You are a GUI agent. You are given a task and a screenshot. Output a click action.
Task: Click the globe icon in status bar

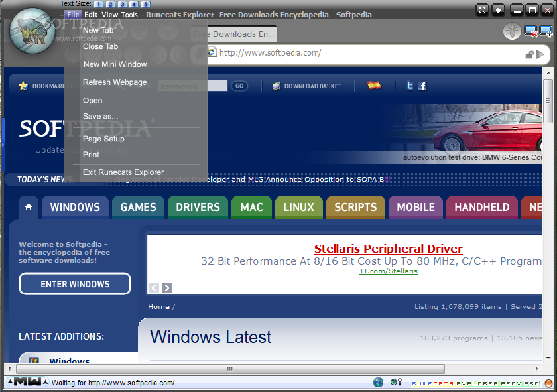point(379,383)
